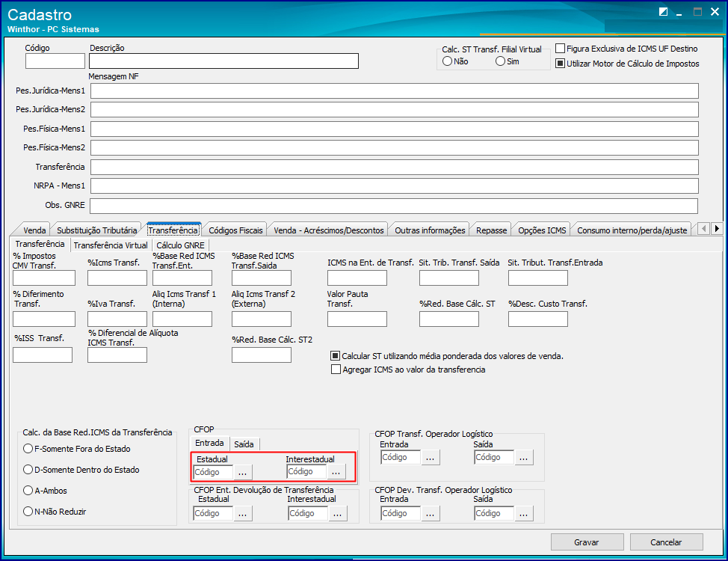Toggle the window theme icon in title bar
This screenshot has height=561, width=728.
[663, 12]
